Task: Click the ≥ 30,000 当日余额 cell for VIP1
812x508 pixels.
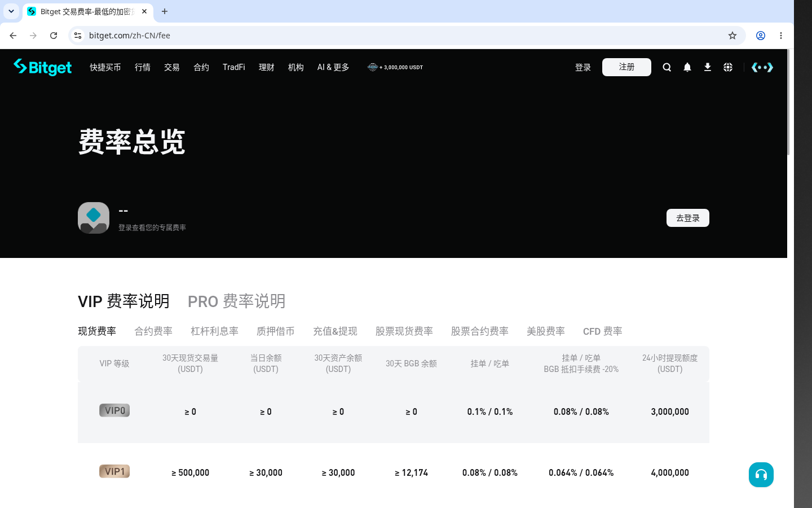Action: [266, 472]
